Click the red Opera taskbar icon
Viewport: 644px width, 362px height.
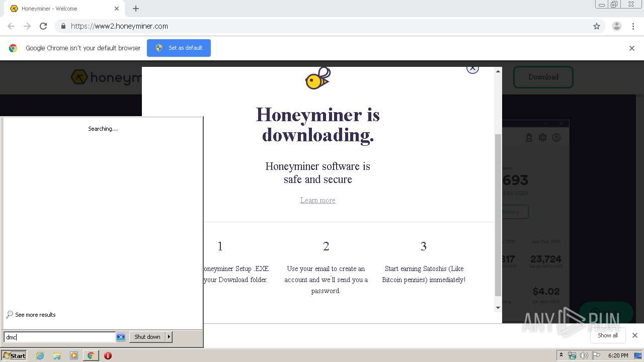tap(108, 355)
